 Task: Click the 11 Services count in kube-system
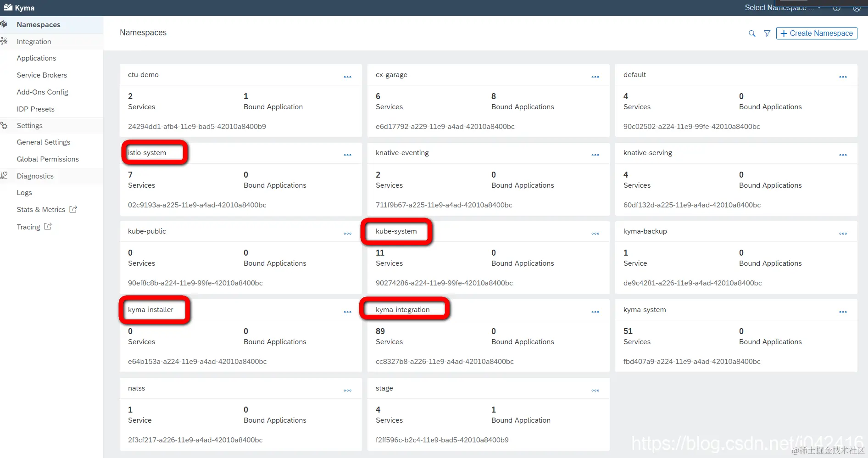(380, 253)
